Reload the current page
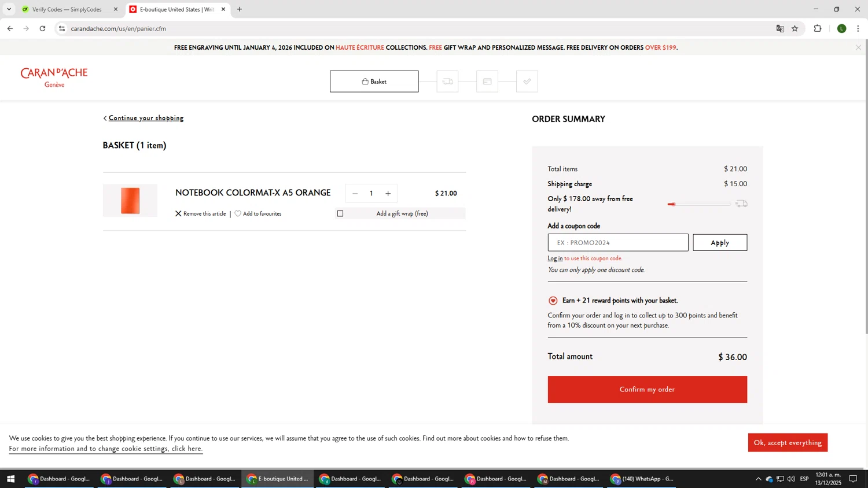868x488 pixels. pos(42,28)
